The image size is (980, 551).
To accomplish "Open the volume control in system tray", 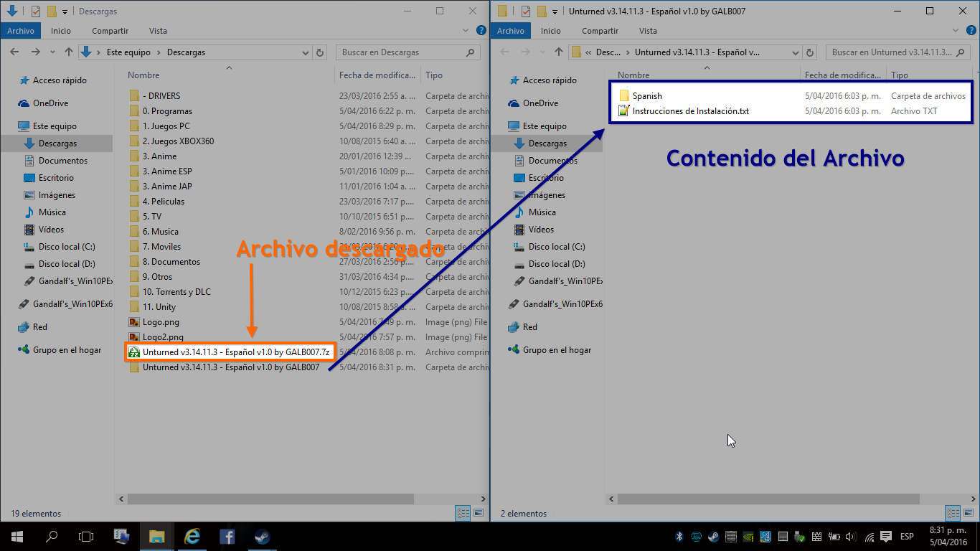I will tap(852, 537).
